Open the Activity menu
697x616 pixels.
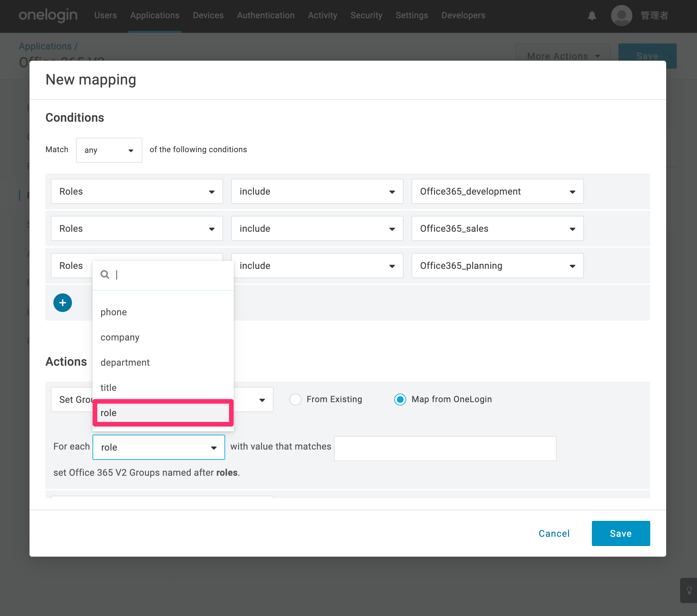323,15
